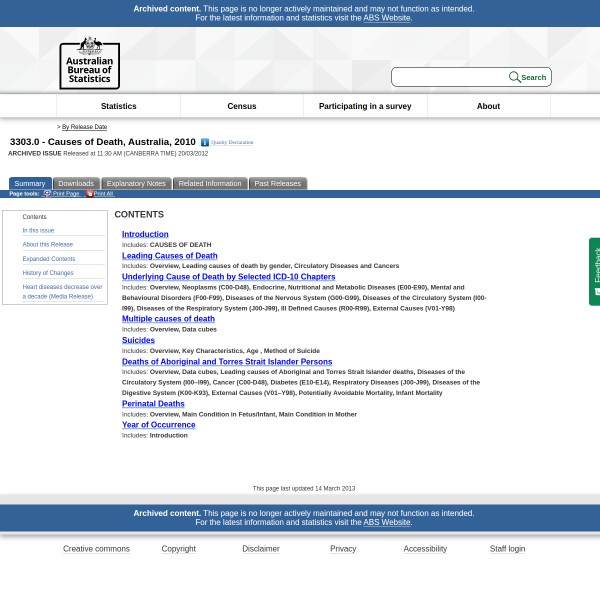Select History of Changes in sidebar

[48, 273]
